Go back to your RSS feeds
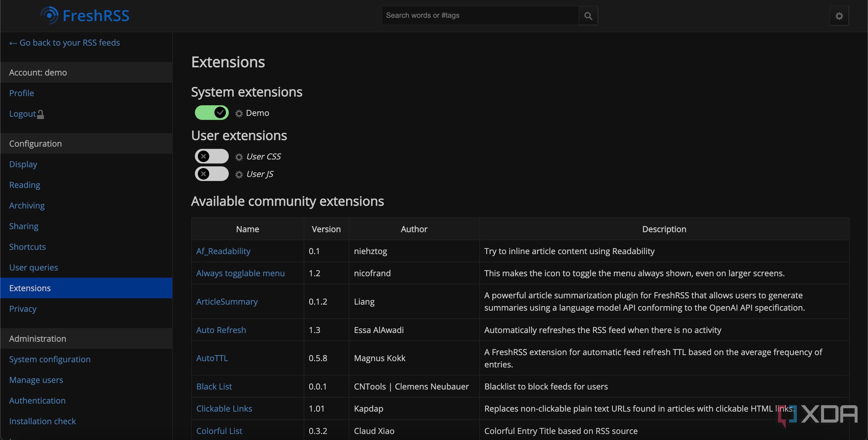Image resolution: width=868 pixels, height=440 pixels. pos(64,43)
